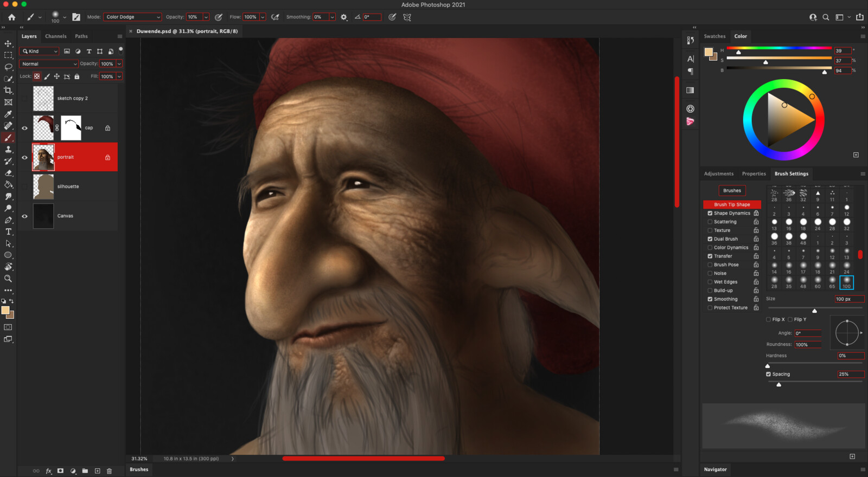Viewport: 868px width, 477px height.
Task: Select Brush Tip Shape section
Action: coord(732,204)
